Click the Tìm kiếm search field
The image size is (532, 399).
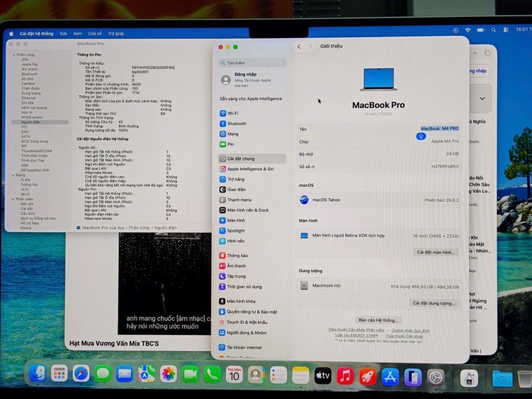pyautogui.click(x=252, y=63)
